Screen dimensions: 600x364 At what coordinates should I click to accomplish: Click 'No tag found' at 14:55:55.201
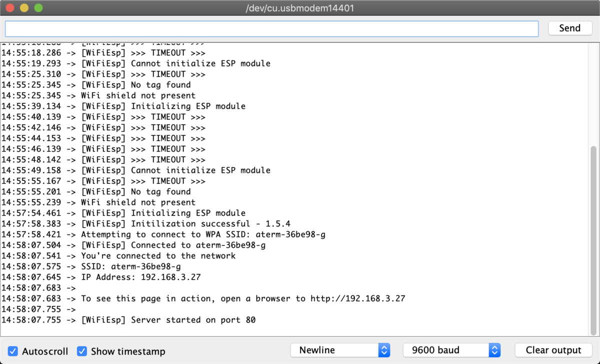[96, 192]
